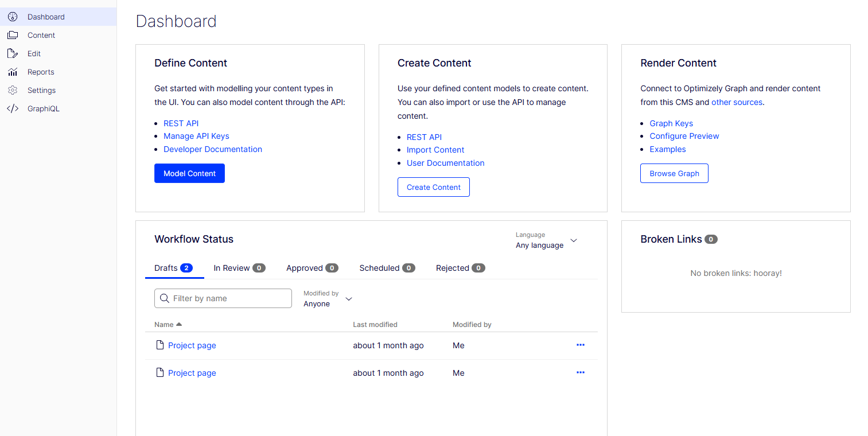Click the Model Content button
The height and width of the screenshot is (436, 868).
[x=189, y=173]
